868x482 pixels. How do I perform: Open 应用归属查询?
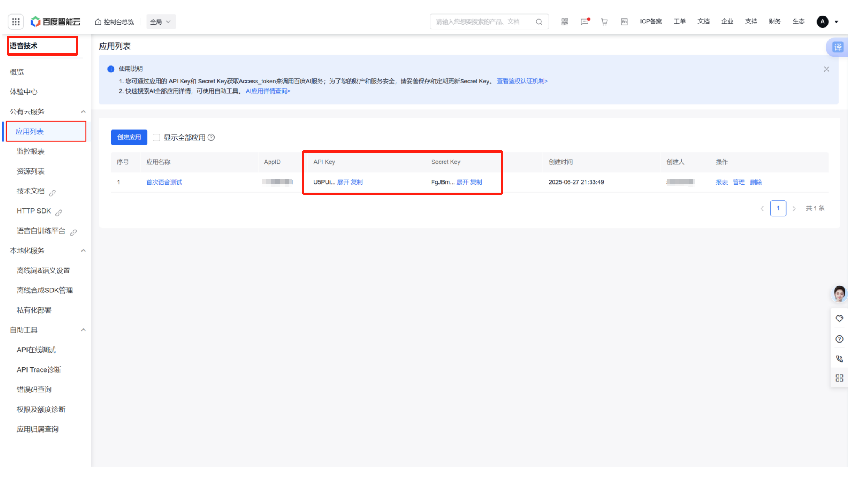[37, 429]
